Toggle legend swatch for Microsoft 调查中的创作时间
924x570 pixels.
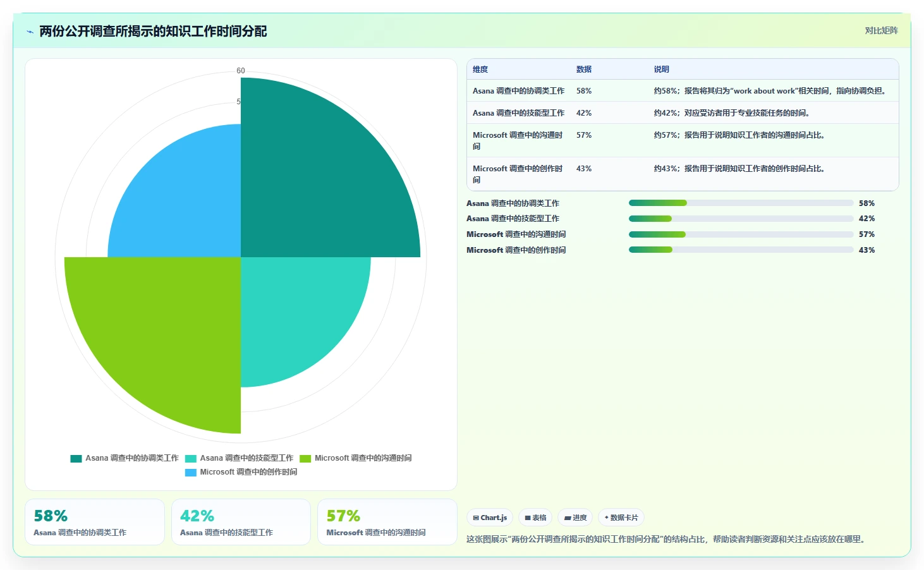point(191,472)
